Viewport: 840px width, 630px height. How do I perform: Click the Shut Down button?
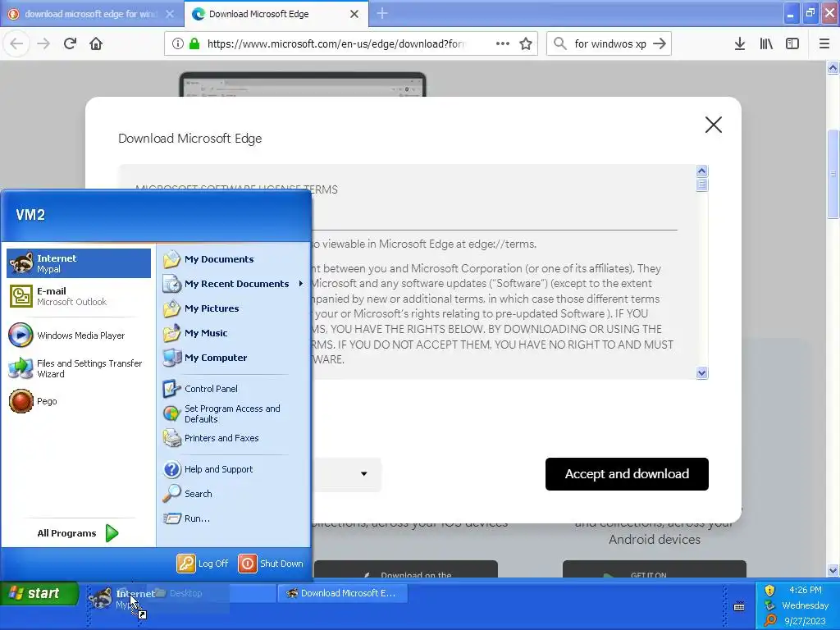click(271, 564)
